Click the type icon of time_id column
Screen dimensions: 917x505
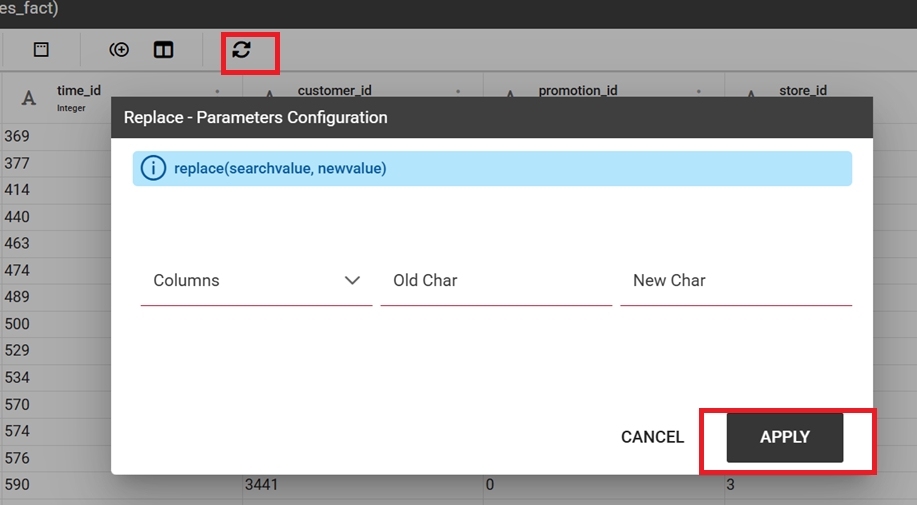(29, 98)
